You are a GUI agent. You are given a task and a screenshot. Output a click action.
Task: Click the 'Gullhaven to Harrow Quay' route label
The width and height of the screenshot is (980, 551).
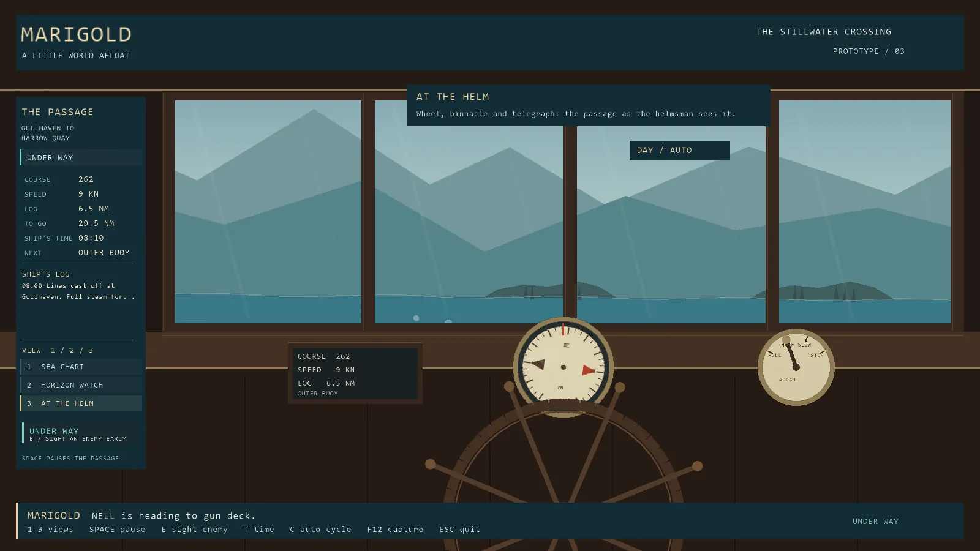coord(48,133)
